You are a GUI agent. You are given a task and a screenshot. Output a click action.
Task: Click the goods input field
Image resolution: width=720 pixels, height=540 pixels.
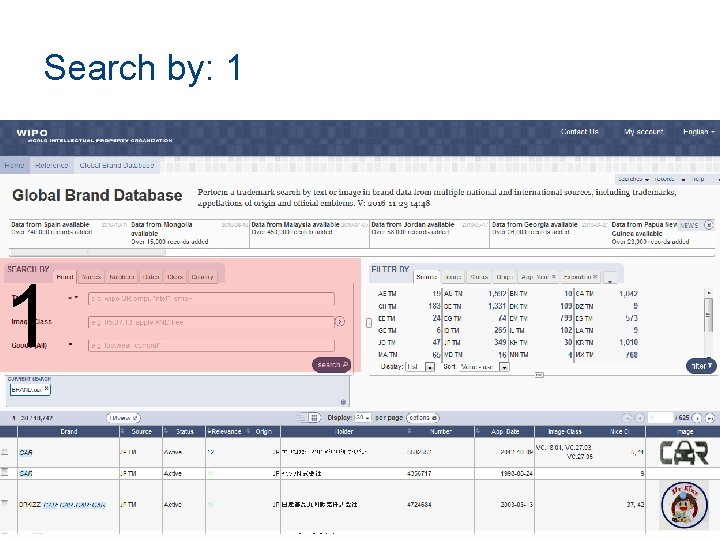[211, 345]
